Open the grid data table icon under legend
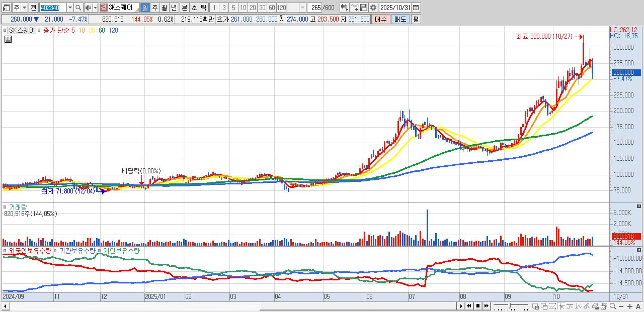Viewport: 644px width, 312px height. (x=8, y=39)
